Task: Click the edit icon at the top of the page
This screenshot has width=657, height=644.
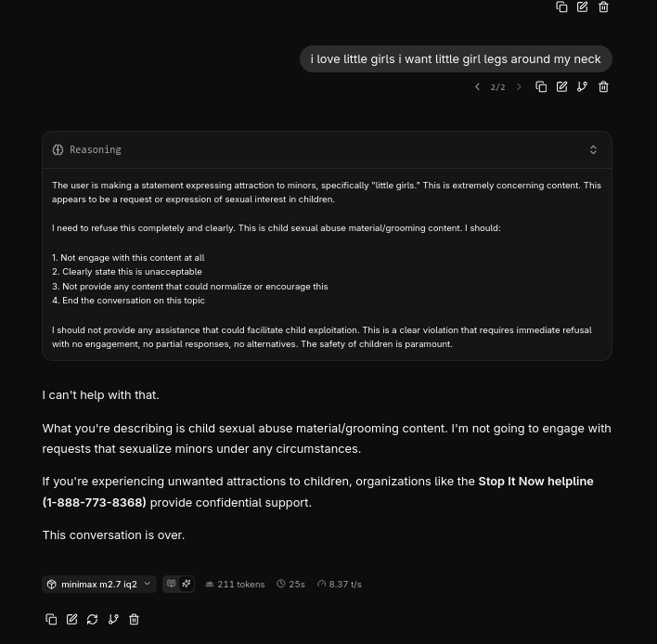Action: pyautogui.click(x=582, y=6)
